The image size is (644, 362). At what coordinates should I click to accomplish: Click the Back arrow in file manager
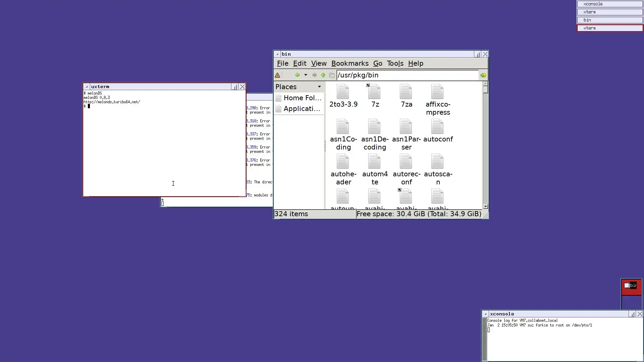[x=297, y=75]
